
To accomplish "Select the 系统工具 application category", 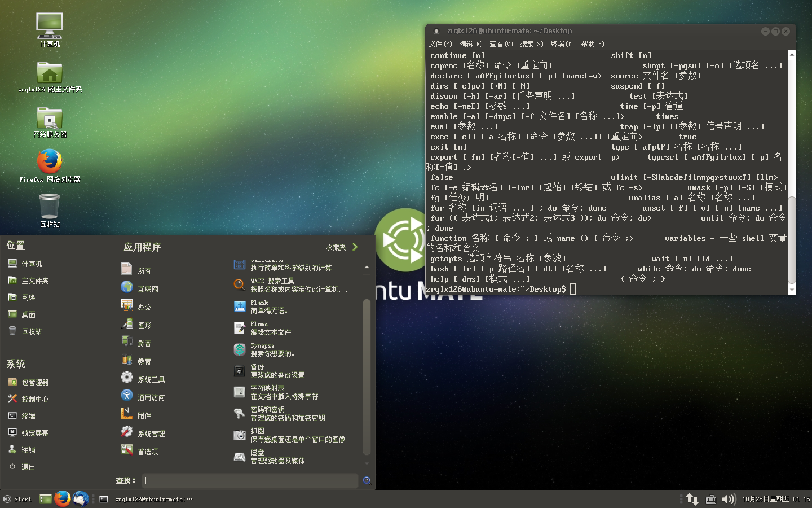I will tap(143, 378).
